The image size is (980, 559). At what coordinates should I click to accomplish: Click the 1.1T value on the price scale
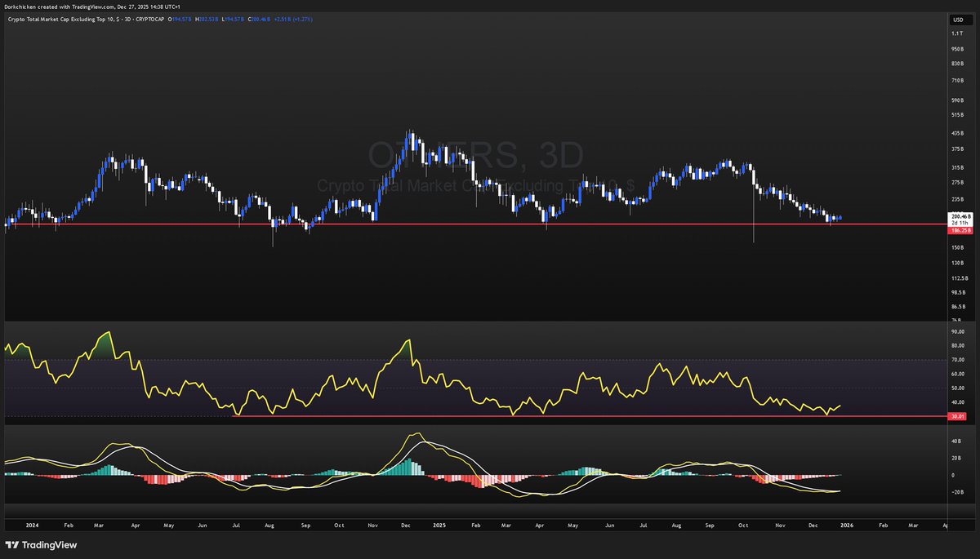pyautogui.click(x=955, y=33)
